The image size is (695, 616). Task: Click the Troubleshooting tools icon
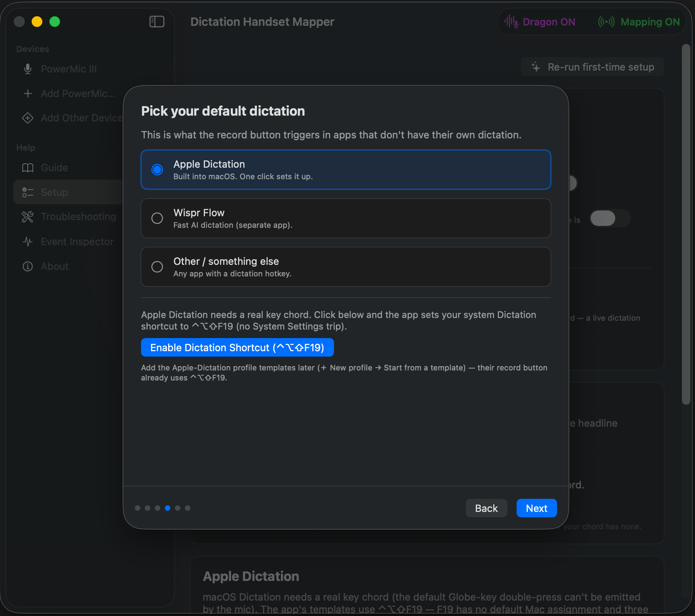28,217
